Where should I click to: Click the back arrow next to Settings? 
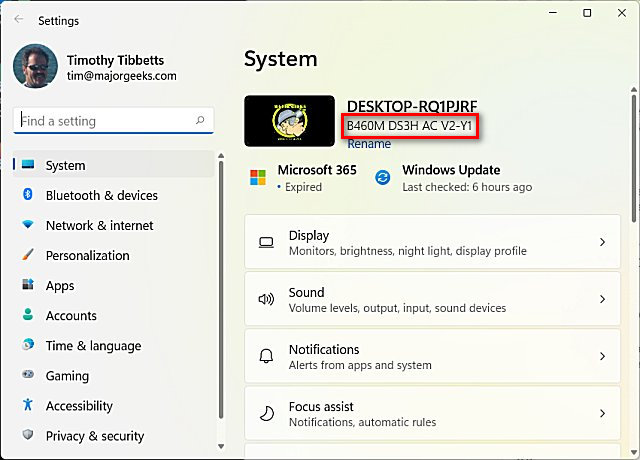point(18,19)
